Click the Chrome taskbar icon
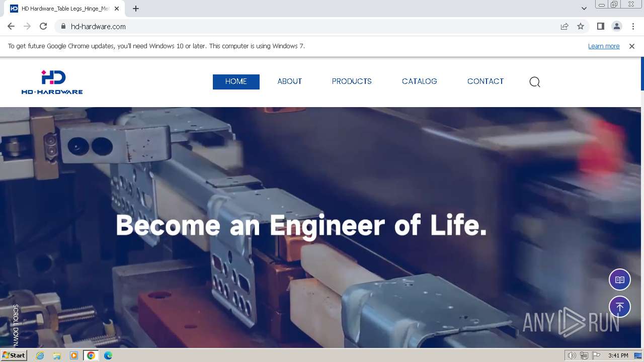Viewport: 644px width, 362px height. (91, 355)
